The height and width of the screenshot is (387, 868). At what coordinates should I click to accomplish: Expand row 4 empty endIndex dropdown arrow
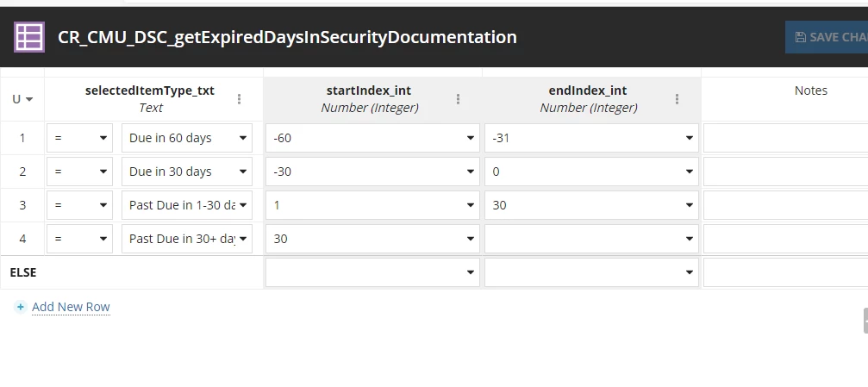[x=690, y=239]
